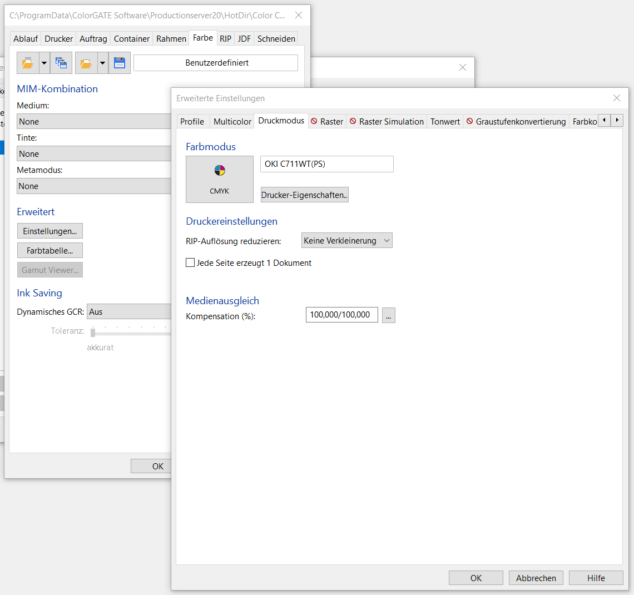Click the ellipsis button next to Kompensation
Image resolution: width=634 pixels, height=595 pixels.
coord(389,315)
